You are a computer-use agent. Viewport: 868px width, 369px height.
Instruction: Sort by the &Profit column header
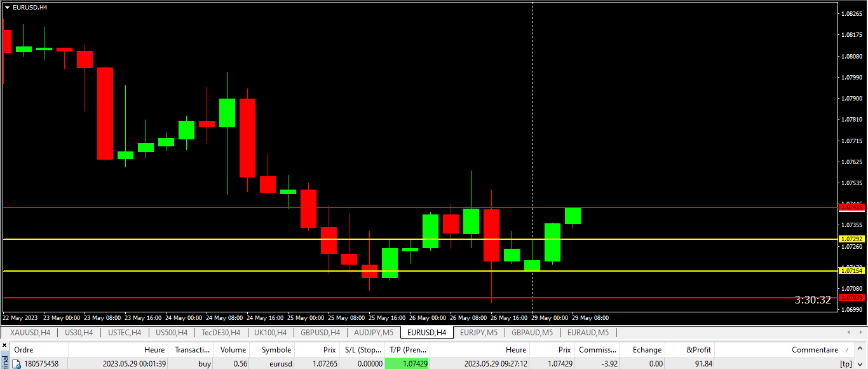pos(689,350)
